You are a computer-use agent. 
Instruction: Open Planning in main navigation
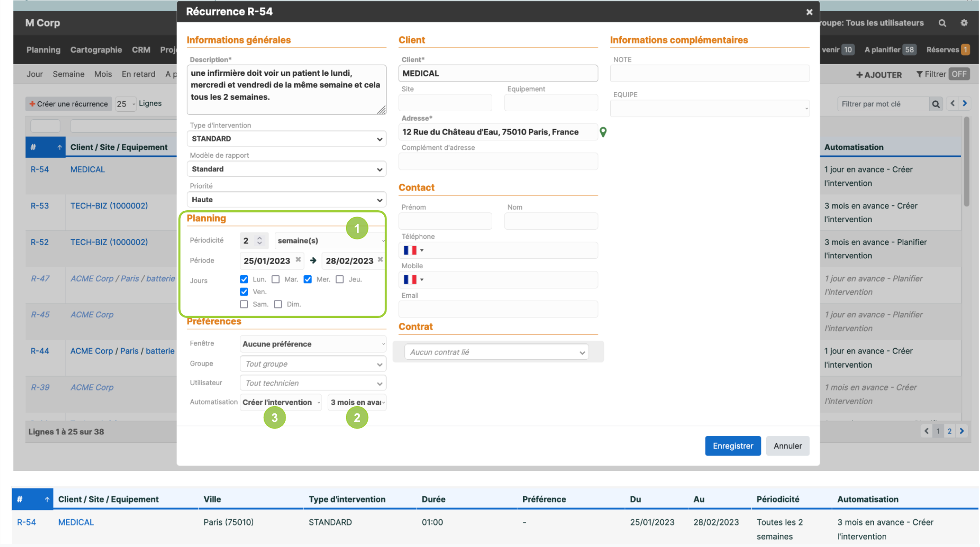(43, 50)
